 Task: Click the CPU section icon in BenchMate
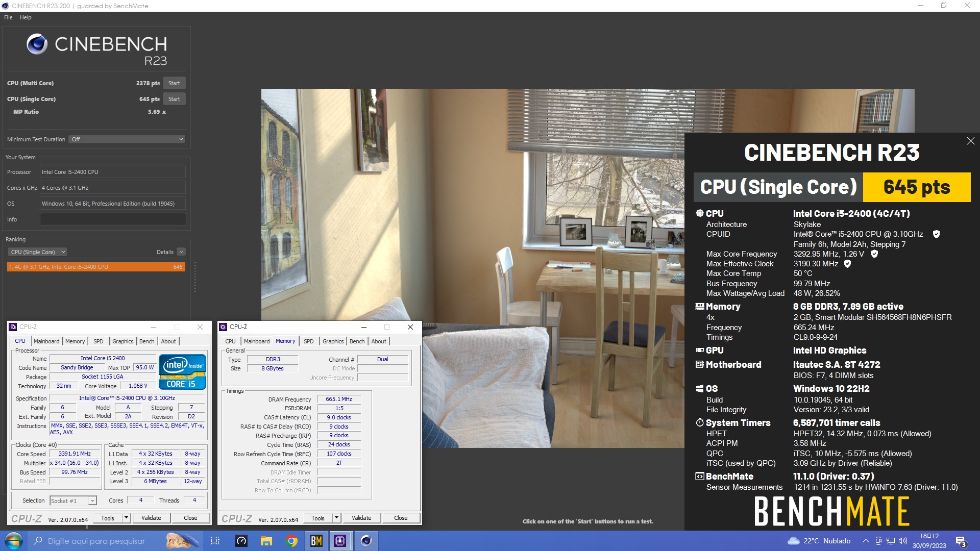[700, 214]
